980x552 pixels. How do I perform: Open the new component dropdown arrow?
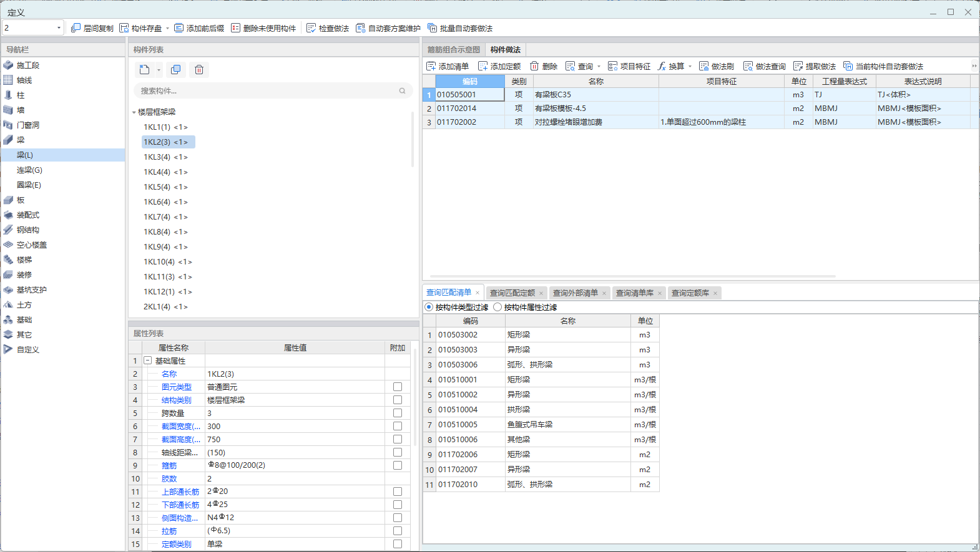[x=159, y=70]
